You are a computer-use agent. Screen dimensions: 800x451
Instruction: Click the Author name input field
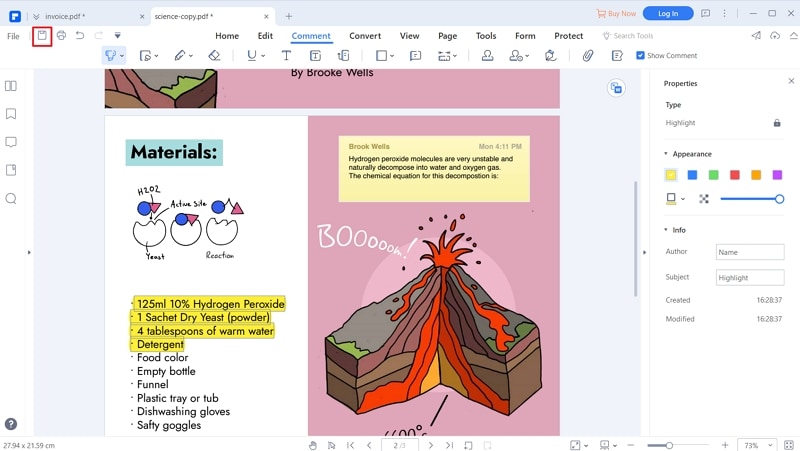pyautogui.click(x=750, y=252)
